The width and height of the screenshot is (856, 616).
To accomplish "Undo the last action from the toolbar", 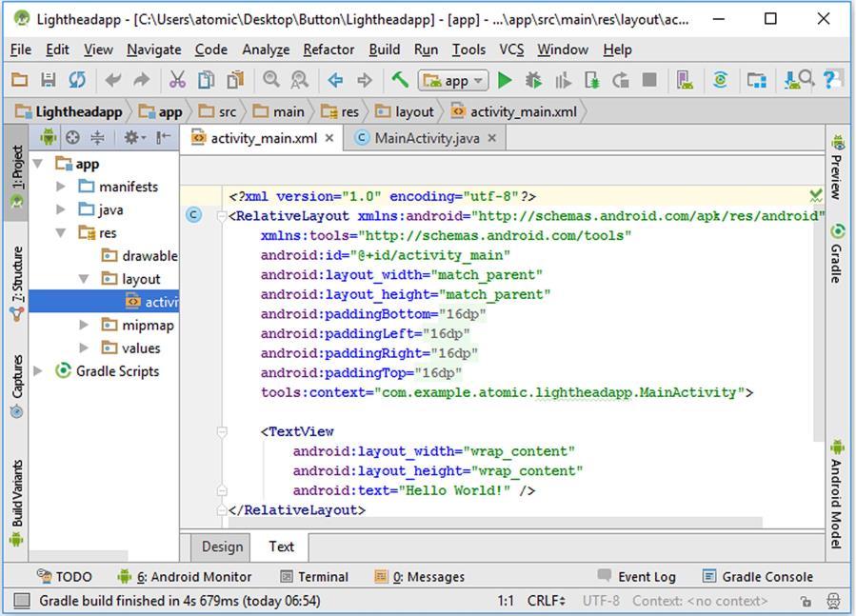I will 113,80.
